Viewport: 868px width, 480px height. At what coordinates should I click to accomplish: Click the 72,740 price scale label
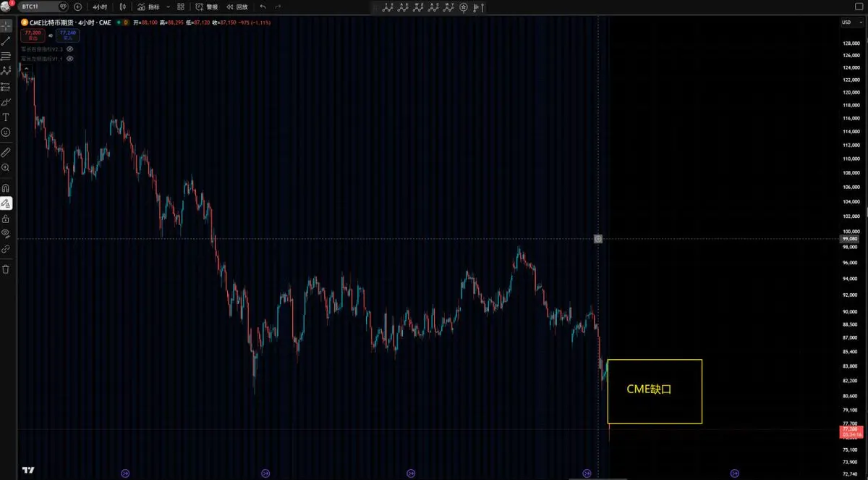pyautogui.click(x=850, y=475)
